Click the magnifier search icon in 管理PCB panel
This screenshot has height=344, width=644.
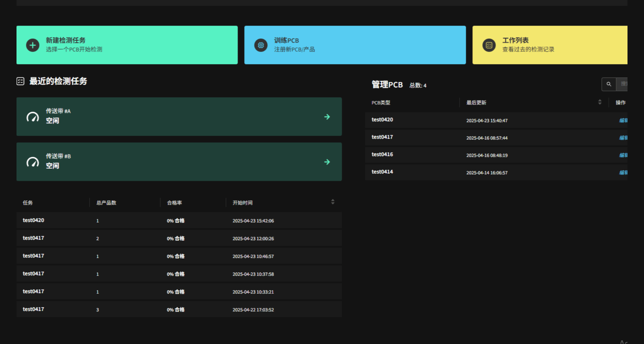click(x=609, y=84)
